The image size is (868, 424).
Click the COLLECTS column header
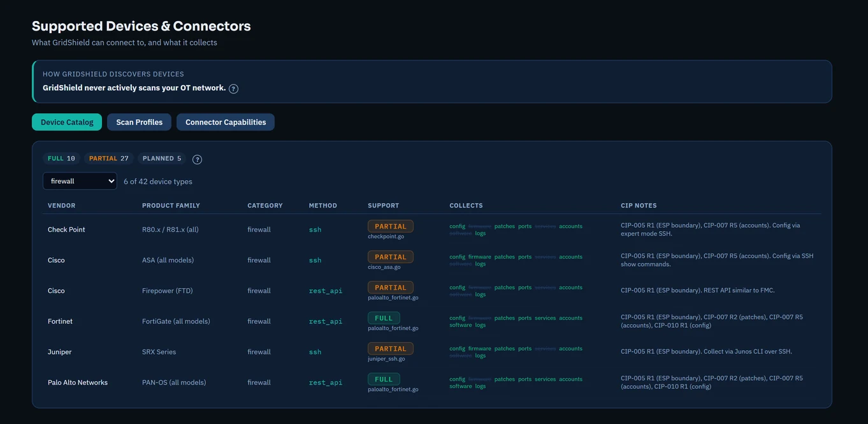point(466,206)
